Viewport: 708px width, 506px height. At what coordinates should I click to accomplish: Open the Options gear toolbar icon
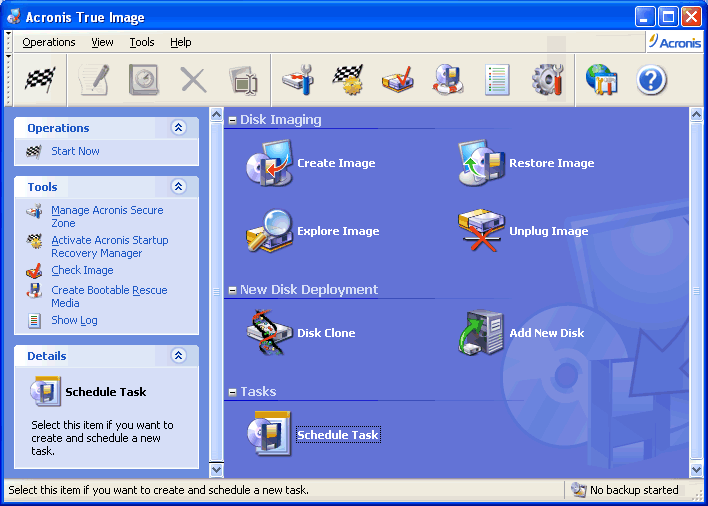click(x=547, y=80)
